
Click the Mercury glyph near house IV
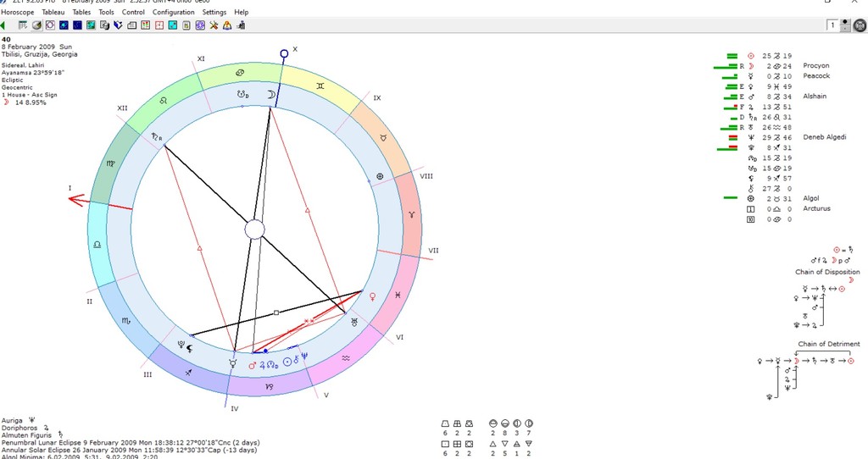(233, 363)
